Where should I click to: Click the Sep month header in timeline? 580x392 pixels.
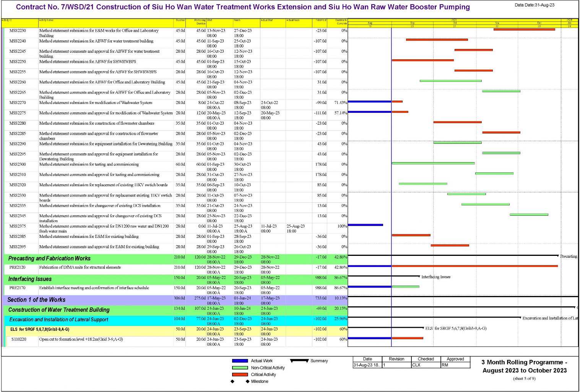pos(412,23)
